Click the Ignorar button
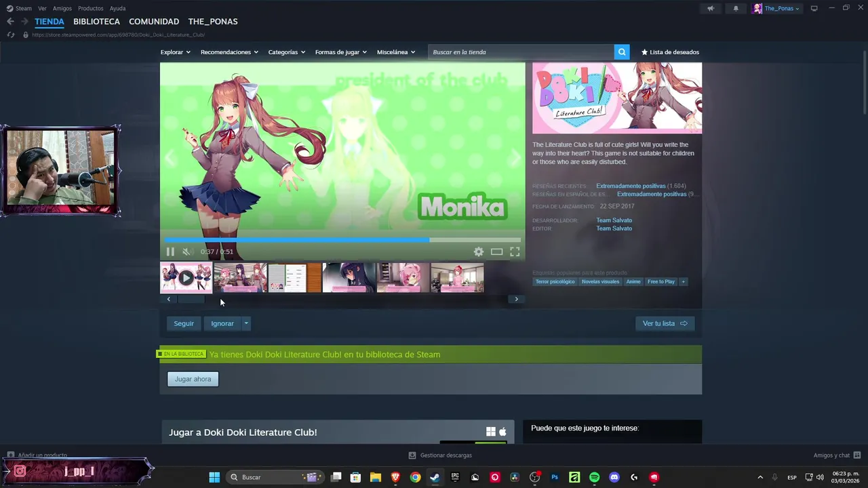The height and width of the screenshot is (488, 868). pos(222,323)
